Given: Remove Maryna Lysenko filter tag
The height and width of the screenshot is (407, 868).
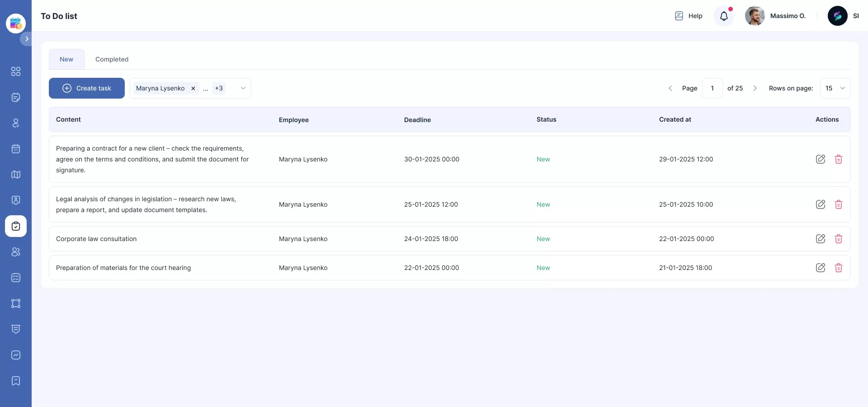Looking at the screenshot, I should pyautogui.click(x=193, y=88).
